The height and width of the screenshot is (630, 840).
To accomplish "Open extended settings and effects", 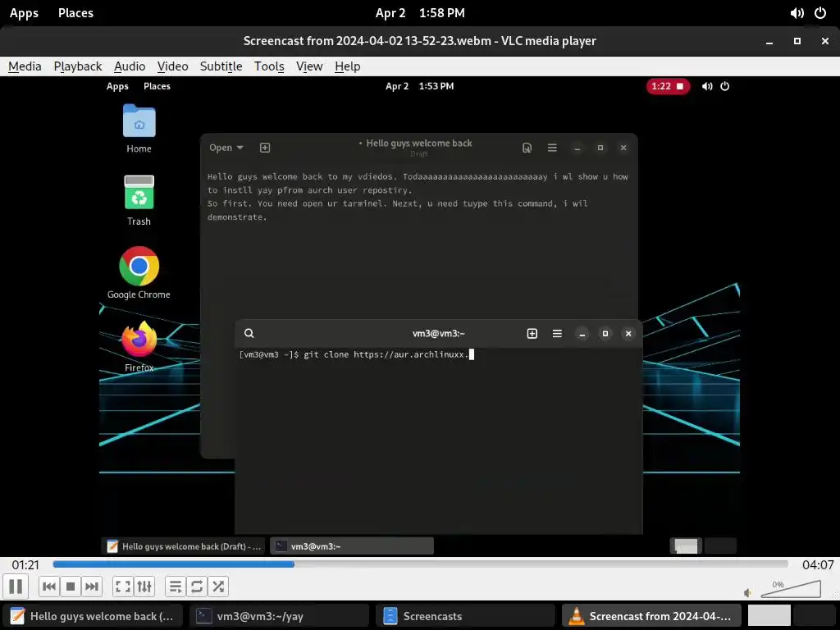I will coord(144,587).
